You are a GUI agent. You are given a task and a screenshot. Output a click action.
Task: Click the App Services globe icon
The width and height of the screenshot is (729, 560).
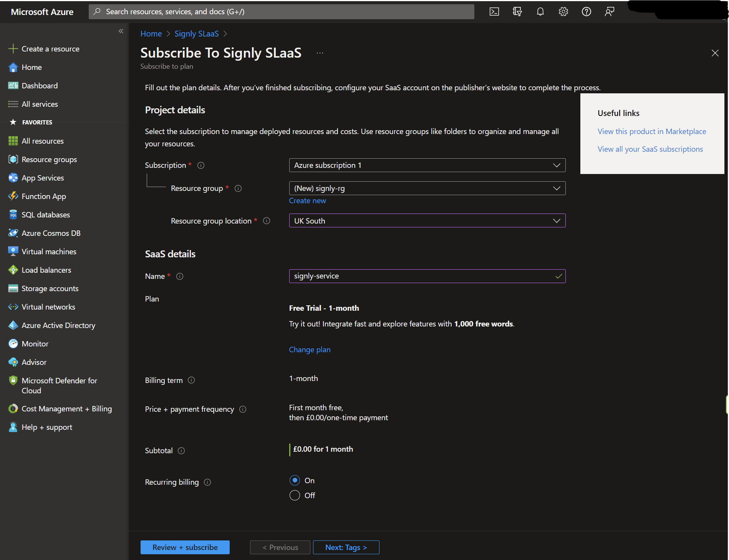13,178
